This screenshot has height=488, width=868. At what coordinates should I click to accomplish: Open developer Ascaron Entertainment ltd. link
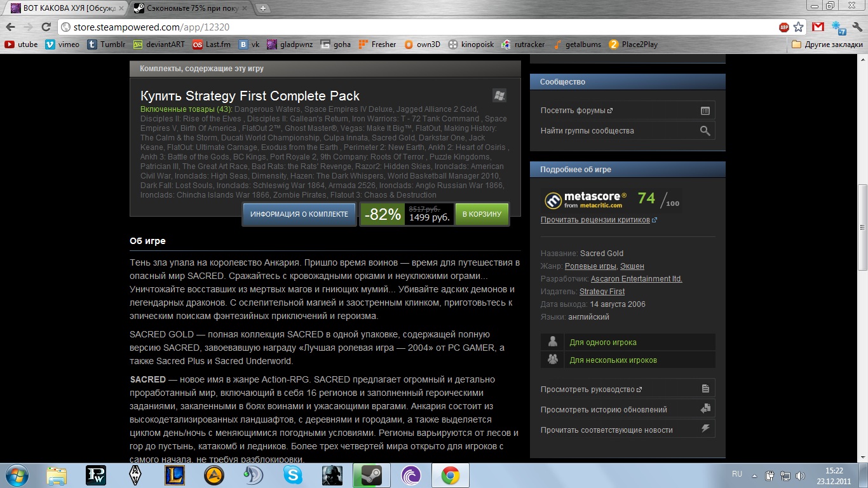(636, 279)
